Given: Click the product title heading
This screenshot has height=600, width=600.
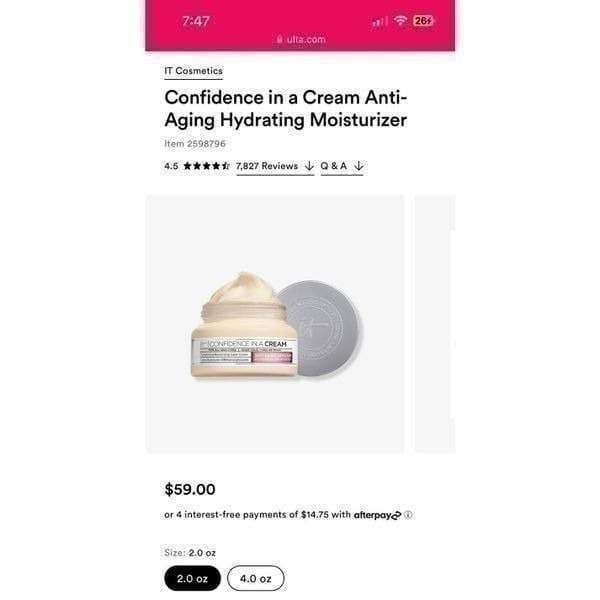Looking at the screenshot, I should point(285,109).
